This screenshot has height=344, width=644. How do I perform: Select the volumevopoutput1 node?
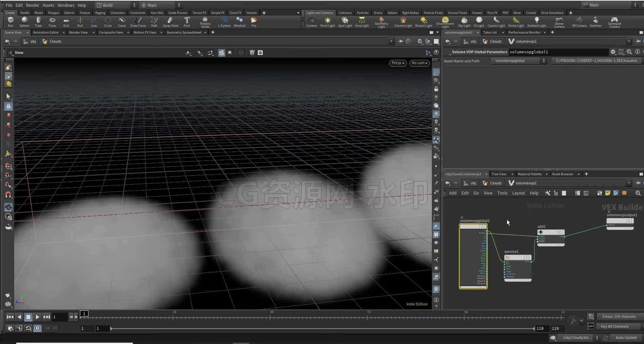[620, 224]
